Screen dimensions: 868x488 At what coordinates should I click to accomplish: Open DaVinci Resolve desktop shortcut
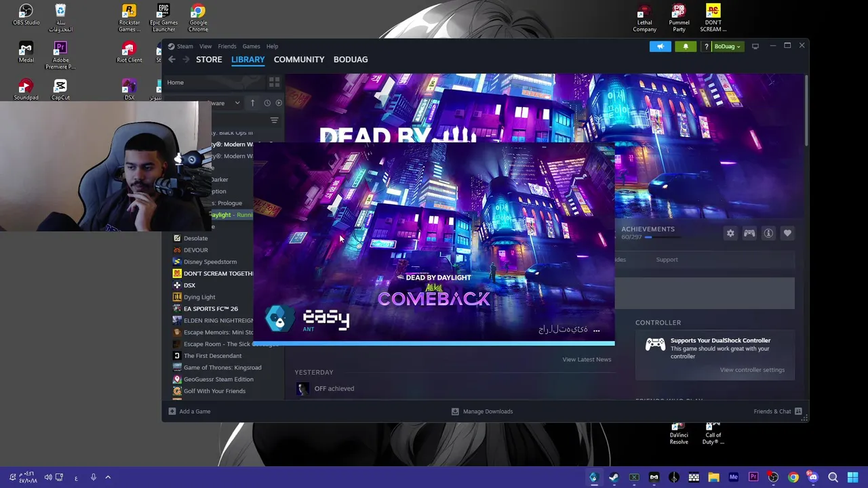[679, 433]
